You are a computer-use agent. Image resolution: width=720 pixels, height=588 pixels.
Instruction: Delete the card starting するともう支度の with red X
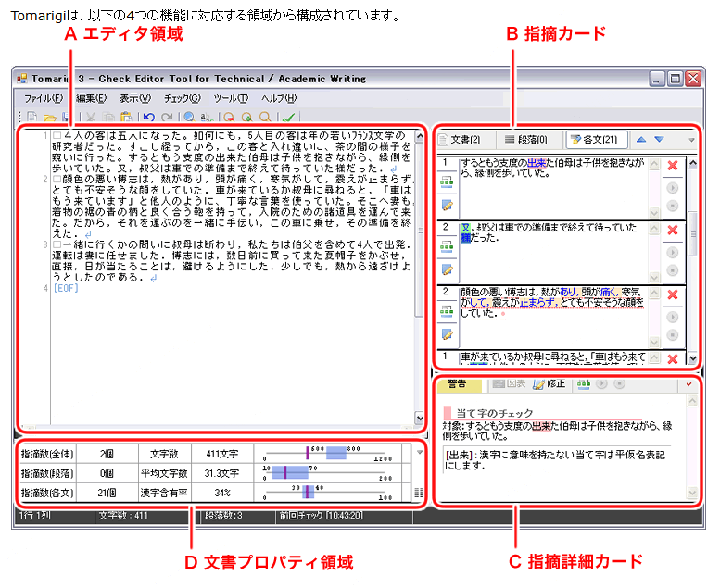tap(672, 166)
